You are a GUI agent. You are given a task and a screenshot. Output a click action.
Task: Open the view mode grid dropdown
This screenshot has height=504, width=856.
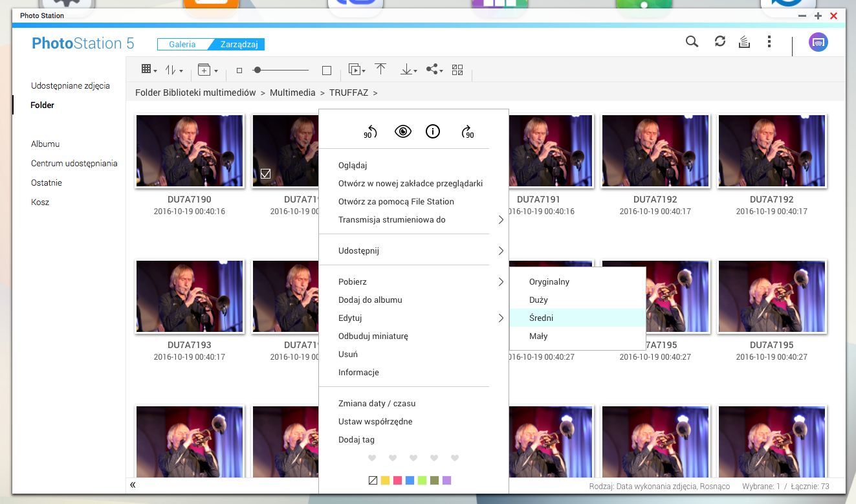tap(149, 70)
